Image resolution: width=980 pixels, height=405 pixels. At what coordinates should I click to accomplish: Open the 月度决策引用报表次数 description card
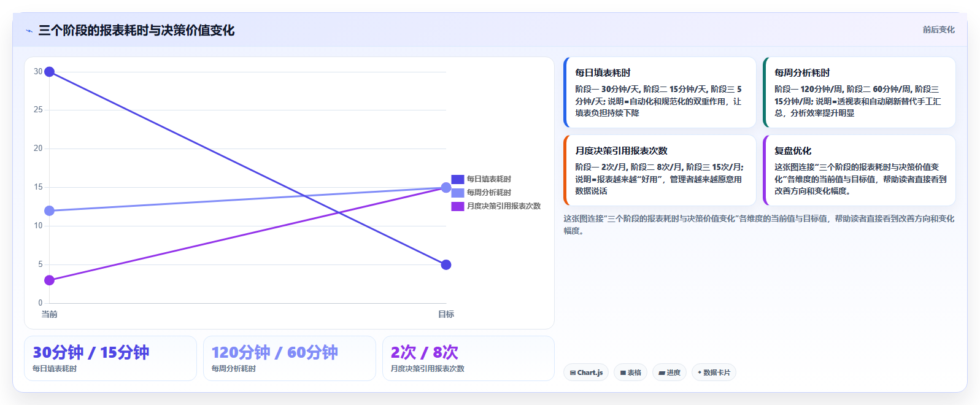[x=660, y=171]
